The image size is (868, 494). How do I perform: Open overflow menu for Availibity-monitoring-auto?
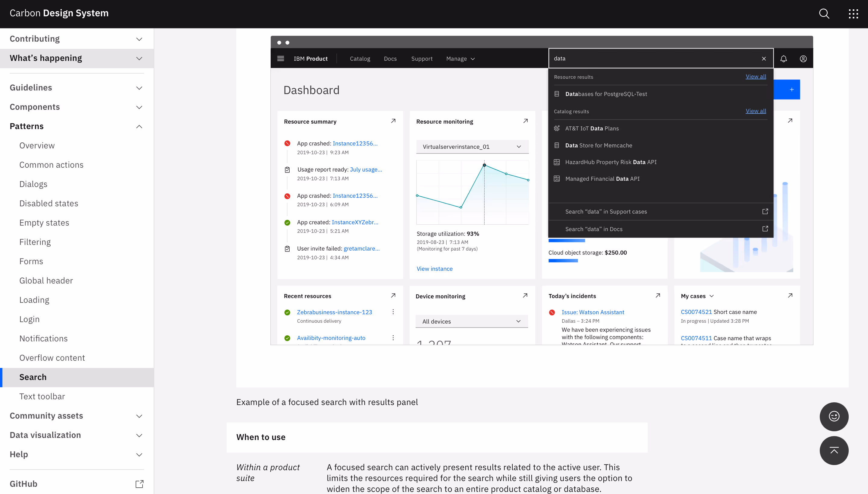pos(393,337)
